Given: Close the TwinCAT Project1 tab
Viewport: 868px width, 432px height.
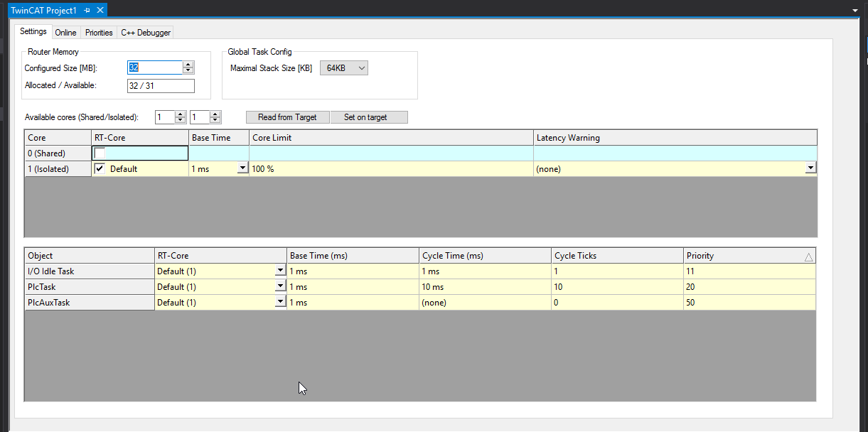Looking at the screenshot, I should [100, 11].
